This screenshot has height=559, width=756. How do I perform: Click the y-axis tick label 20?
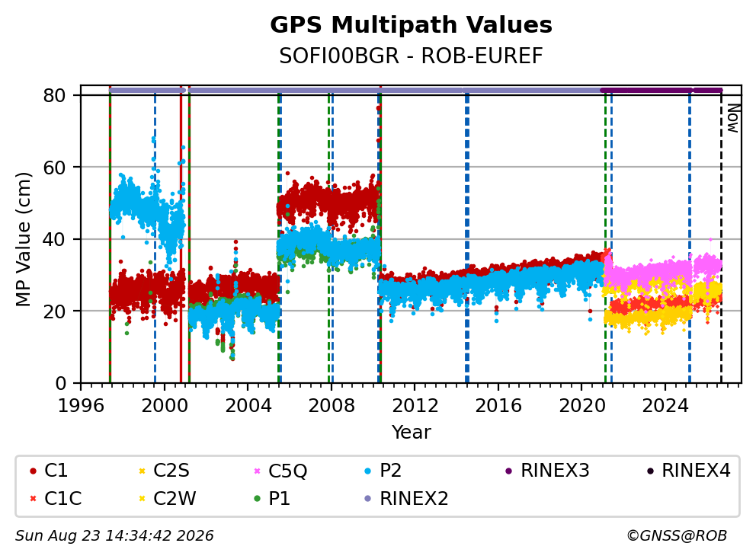point(54,311)
